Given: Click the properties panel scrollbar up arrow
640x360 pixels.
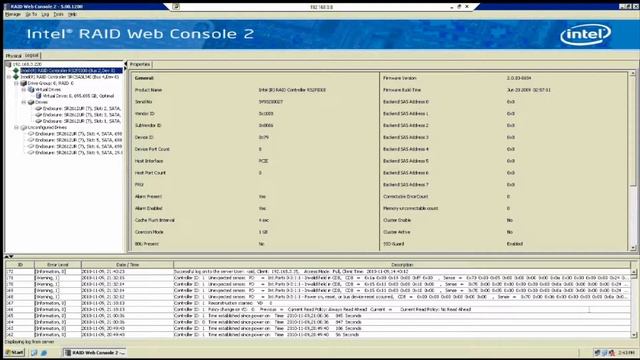Looking at the screenshot, I should (633, 73).
